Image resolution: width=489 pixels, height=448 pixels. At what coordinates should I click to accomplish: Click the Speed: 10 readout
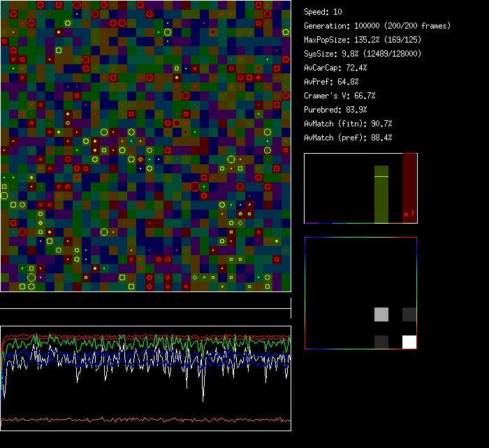323,12
